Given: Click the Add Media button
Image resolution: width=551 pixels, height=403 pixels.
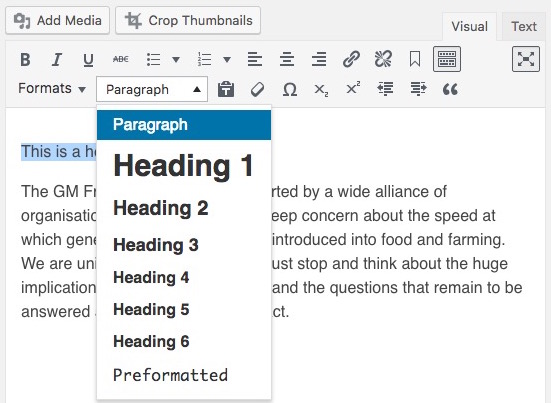Looking at the screenshot, I should [58, 20].
